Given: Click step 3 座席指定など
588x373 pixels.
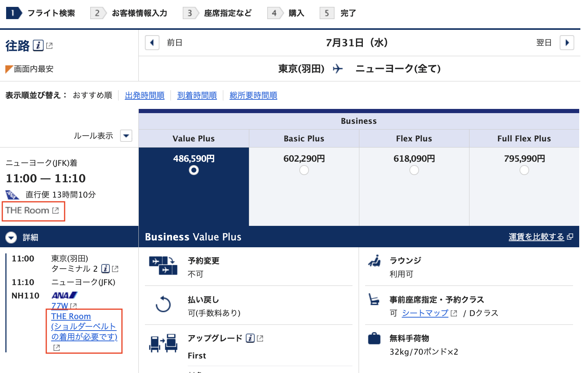Looking at the screenshot, I should tap(217, 13).
